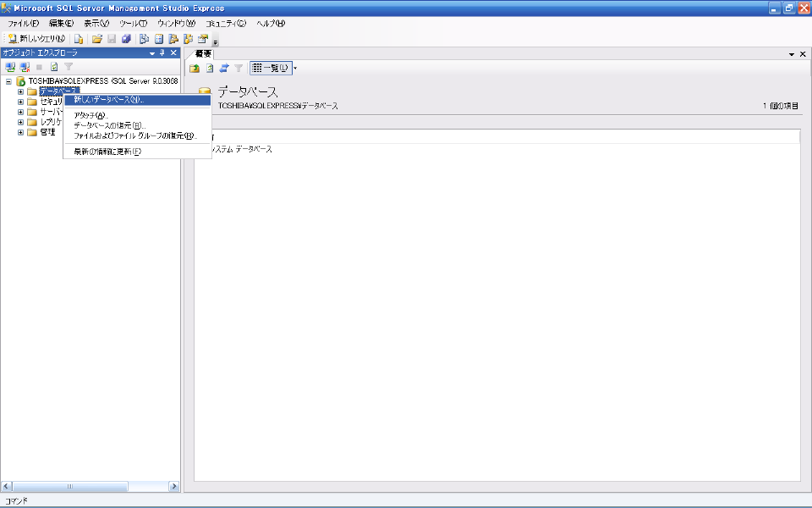This screenshot has width=812, height=508.
Task: Click the システム データベース list row
Action: [x=497, y=149]
